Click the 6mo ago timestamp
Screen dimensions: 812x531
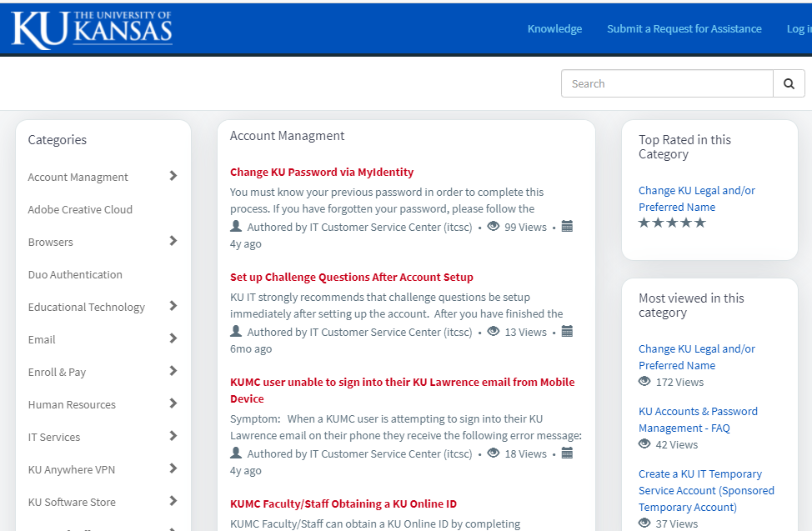pyautogui.click(x=251, y=348)
